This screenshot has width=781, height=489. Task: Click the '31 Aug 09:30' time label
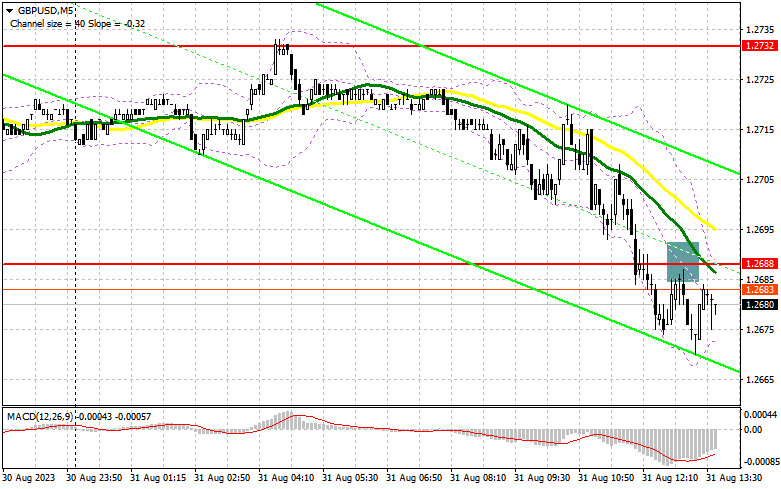[542, 478]
